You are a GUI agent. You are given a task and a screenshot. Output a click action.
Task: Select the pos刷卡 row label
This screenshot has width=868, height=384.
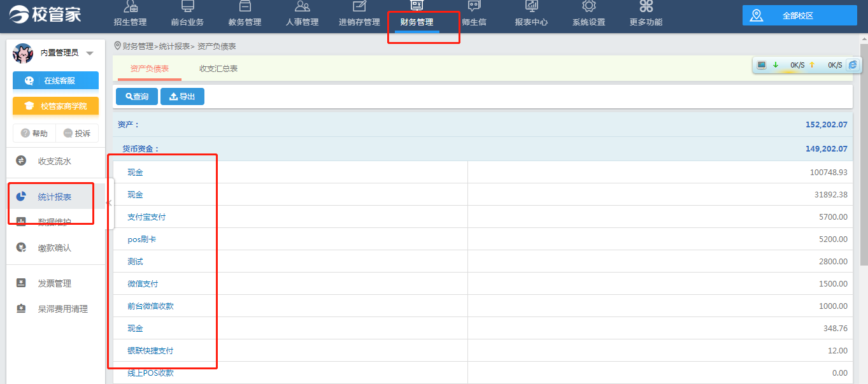tap(141, 239)
